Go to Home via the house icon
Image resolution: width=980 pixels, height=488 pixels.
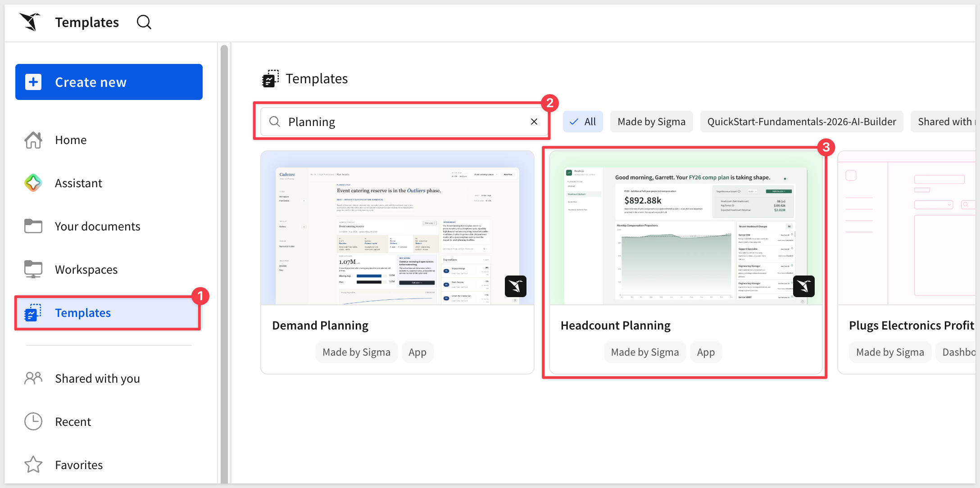point(33,140)
